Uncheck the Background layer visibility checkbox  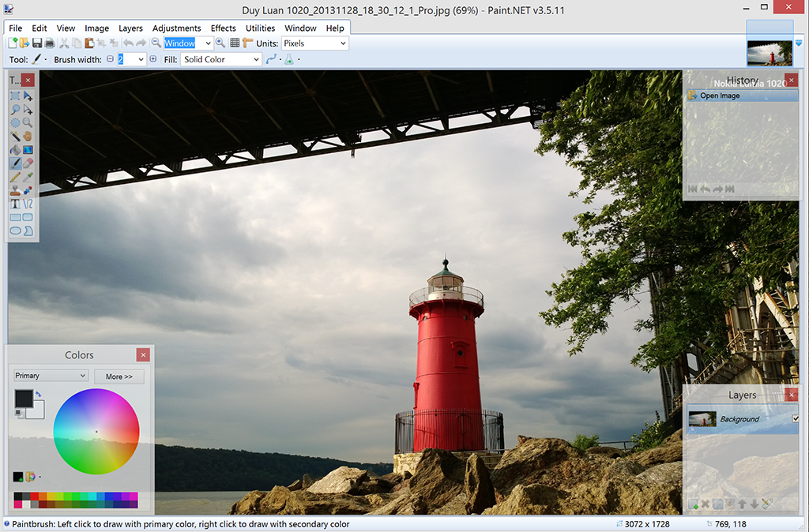795,418
